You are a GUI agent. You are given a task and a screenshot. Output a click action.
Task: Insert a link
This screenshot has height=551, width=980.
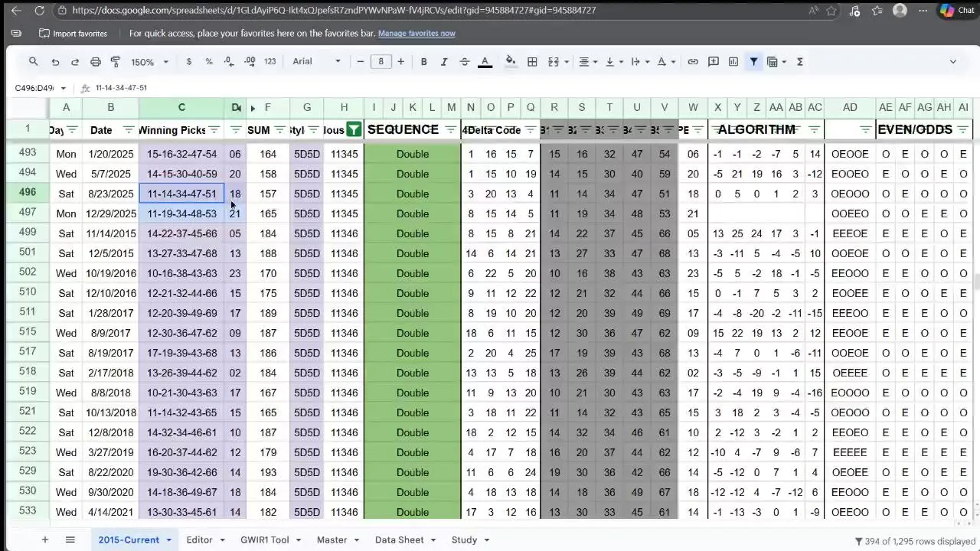point(693,62)
